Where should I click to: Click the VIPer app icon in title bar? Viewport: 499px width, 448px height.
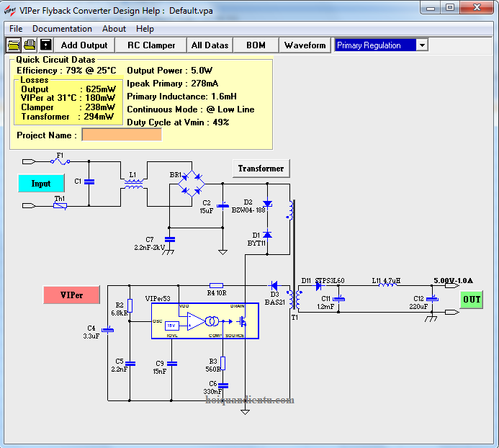tap(10, 11)
